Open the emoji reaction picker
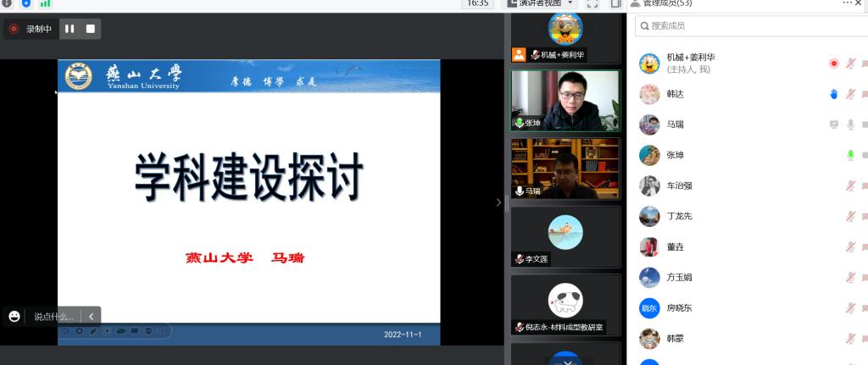Screen dimensions: 868x365 pos(14,316)
